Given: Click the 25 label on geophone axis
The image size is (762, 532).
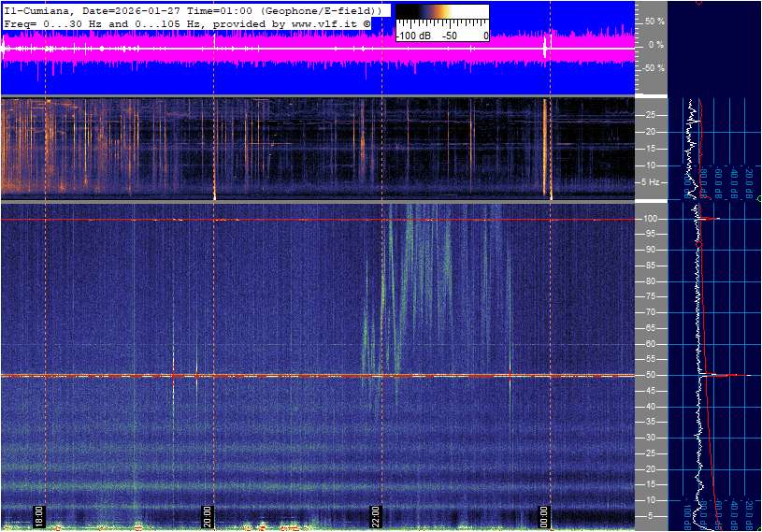Looking at the screenshot, I should pos(653,115).
